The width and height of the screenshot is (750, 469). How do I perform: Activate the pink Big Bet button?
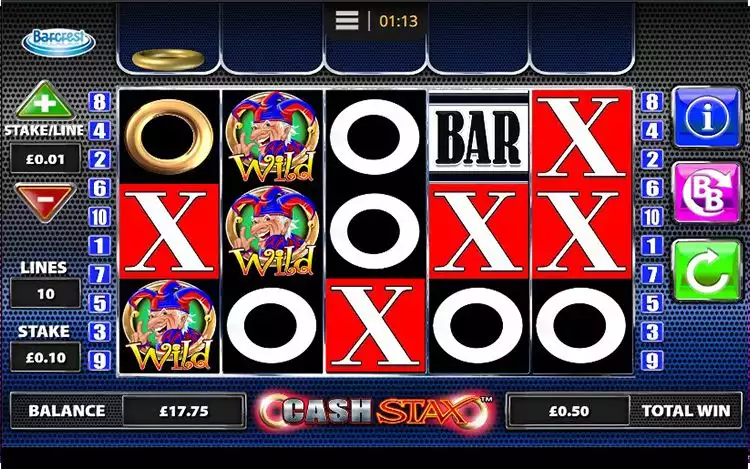707,193
